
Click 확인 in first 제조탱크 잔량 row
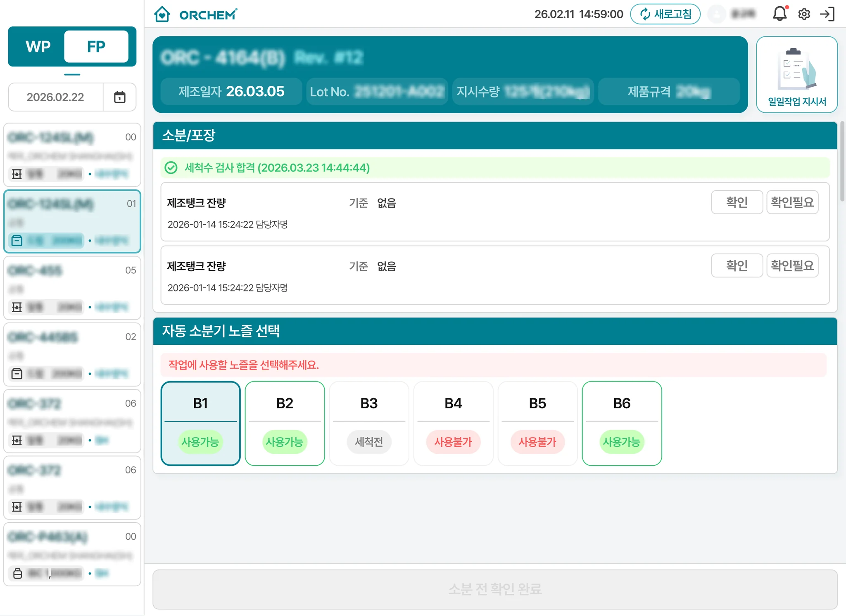pyautogui.click(x=737, y=202)
